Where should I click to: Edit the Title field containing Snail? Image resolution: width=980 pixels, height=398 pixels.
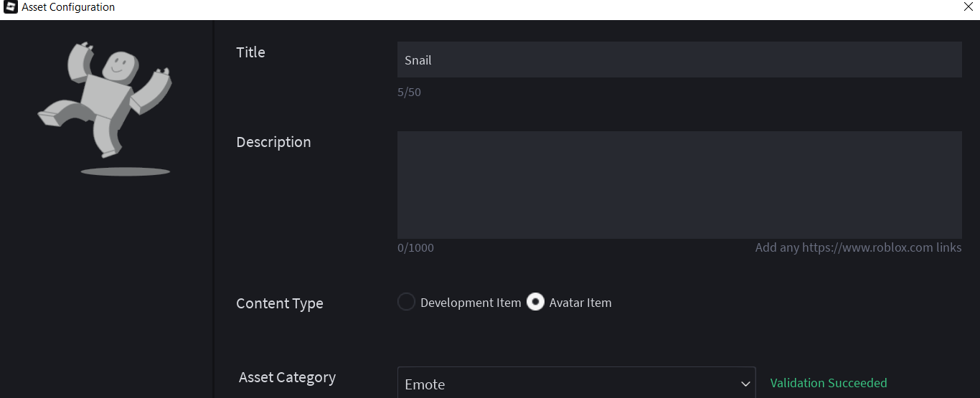[x=679, y=60]
